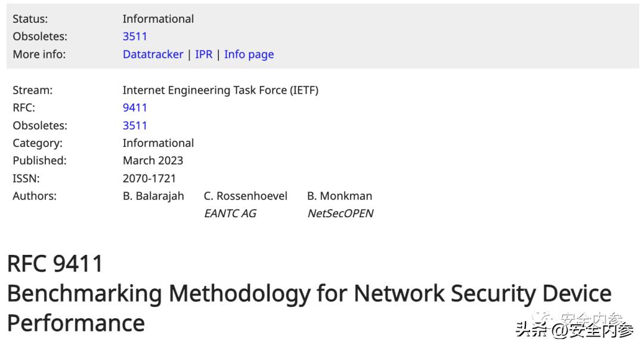
Task: Click the EANTC AG affiliation
Action: [x=230, y=213]
